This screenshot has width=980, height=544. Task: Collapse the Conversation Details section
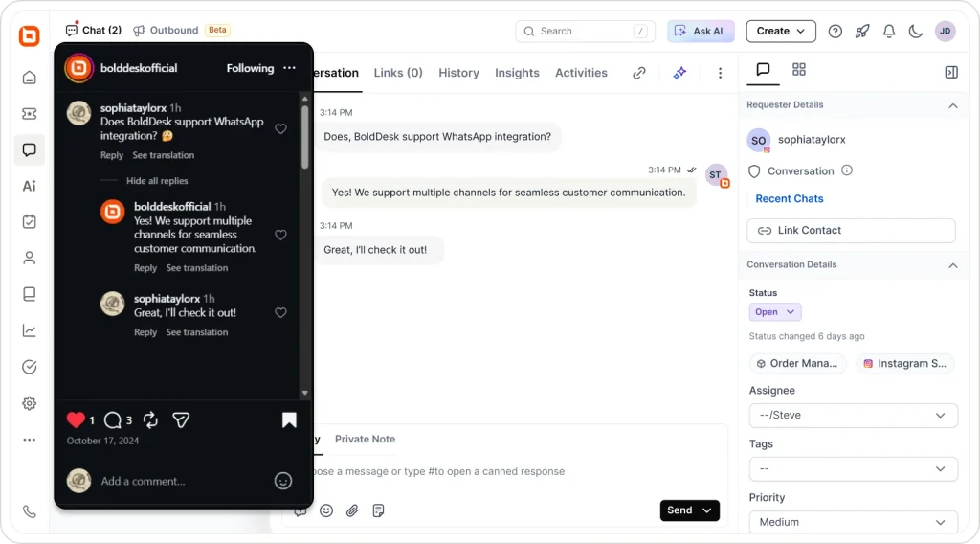click(952, 265)
